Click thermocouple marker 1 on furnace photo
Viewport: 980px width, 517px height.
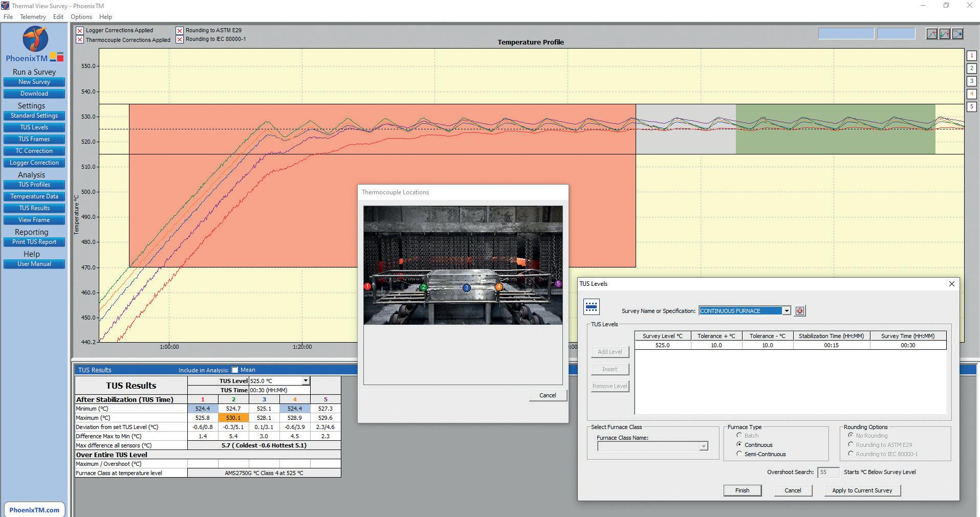367,286
